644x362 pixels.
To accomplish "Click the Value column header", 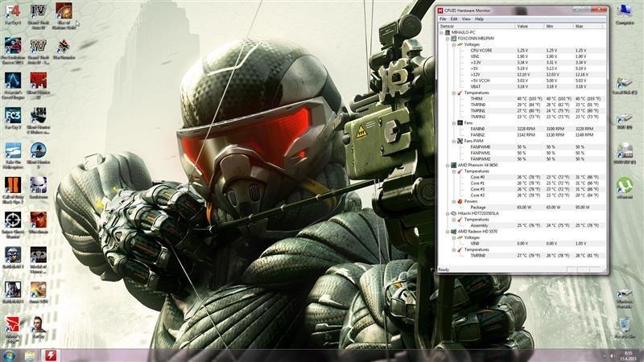I will [530, 26].
